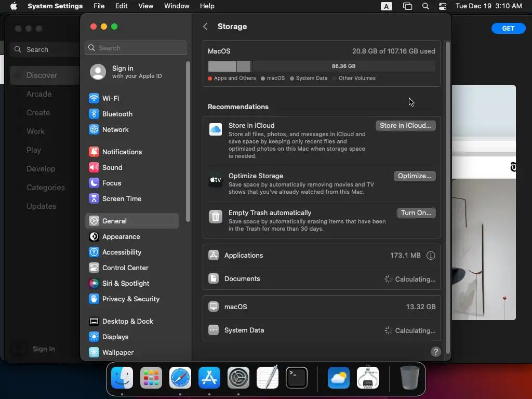
Task: Open Finder from the Dock
Action: (x=122, y=378)
